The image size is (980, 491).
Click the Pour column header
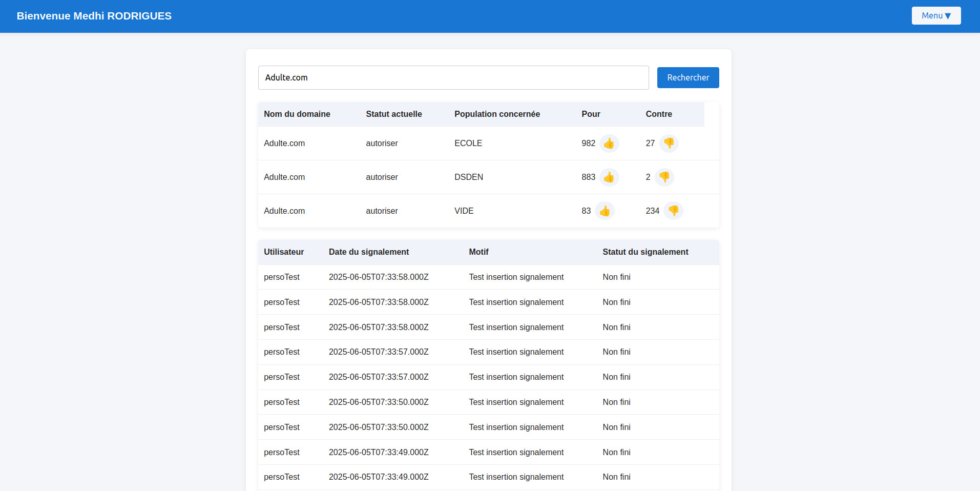click(591, 114)
